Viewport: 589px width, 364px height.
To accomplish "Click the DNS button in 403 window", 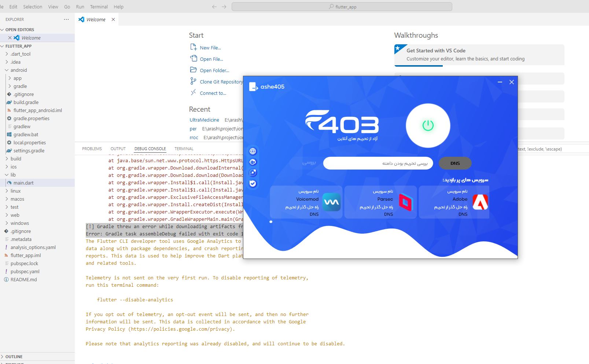I will click(455, 163).
